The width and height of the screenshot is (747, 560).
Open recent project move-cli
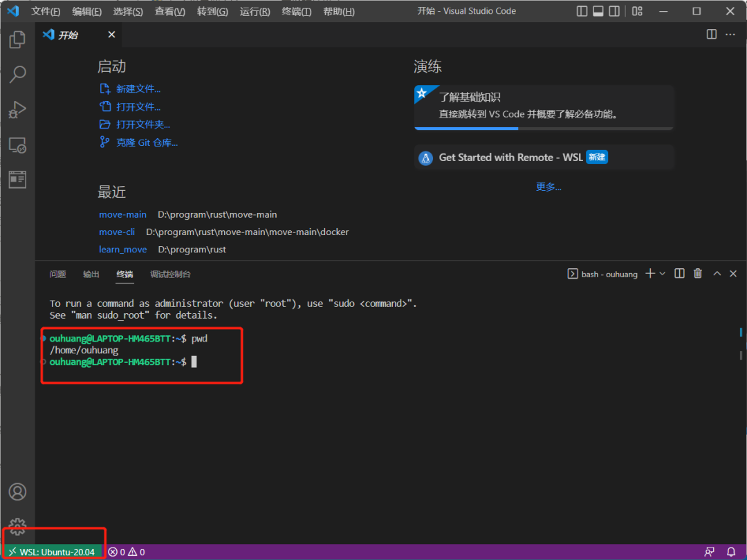[x=117, y=232]
